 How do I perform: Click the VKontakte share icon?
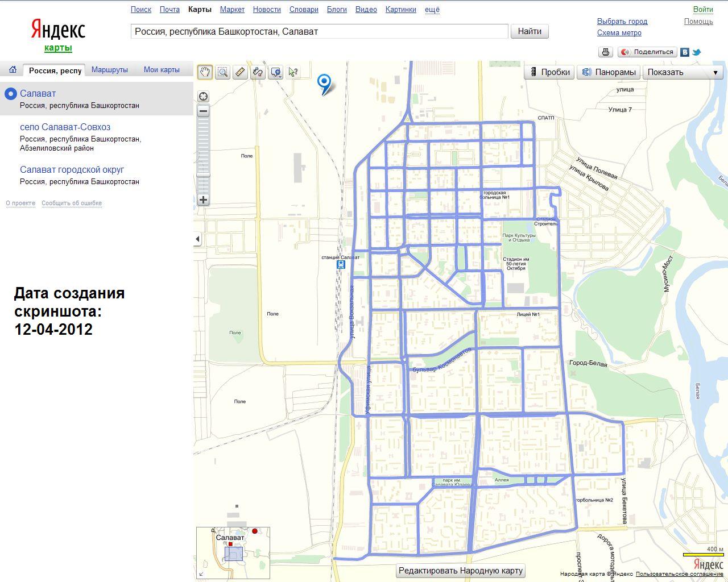point(685,52)
